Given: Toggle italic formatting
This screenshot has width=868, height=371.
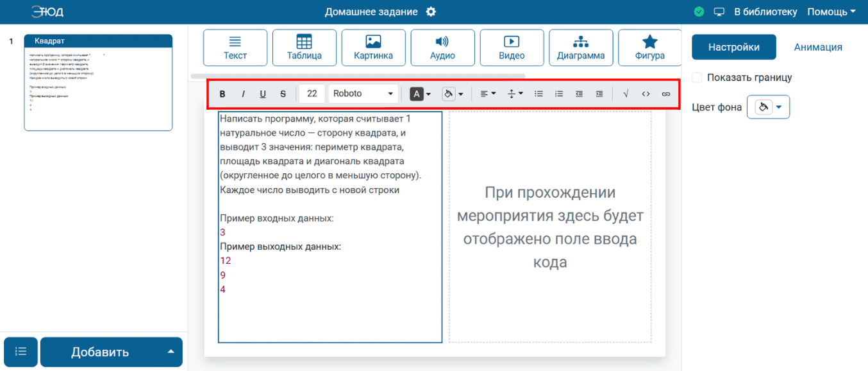Looking at the screenshot, I should 243,94.
